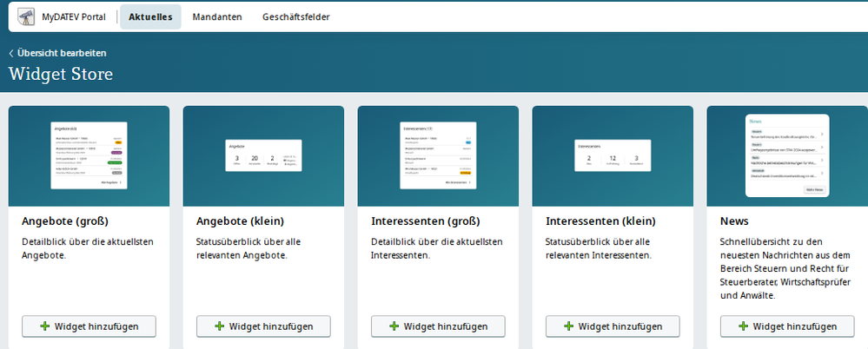Add the Interessenten (klein) widget
Image resolution: width=868 pixels, height=349 pixels.
pyautogui.click(x=613, y=326)
